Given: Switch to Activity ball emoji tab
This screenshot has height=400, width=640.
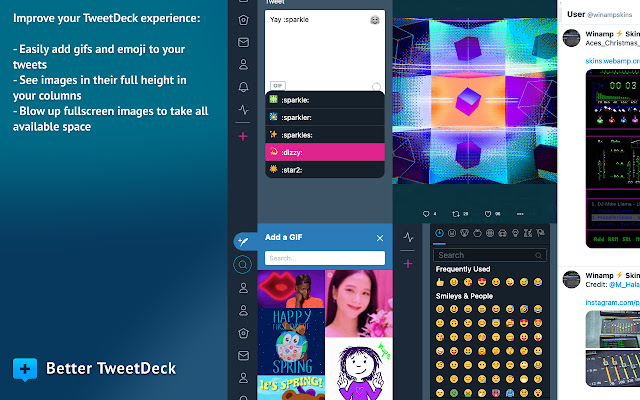Looking at the screenshot, I should tap(490, 233).
